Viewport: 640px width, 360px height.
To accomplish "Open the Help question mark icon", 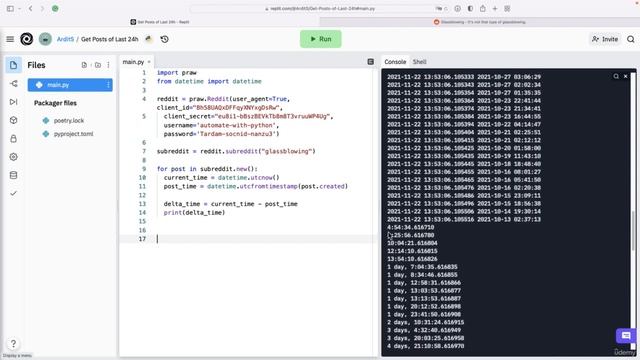I will [13, 344].
